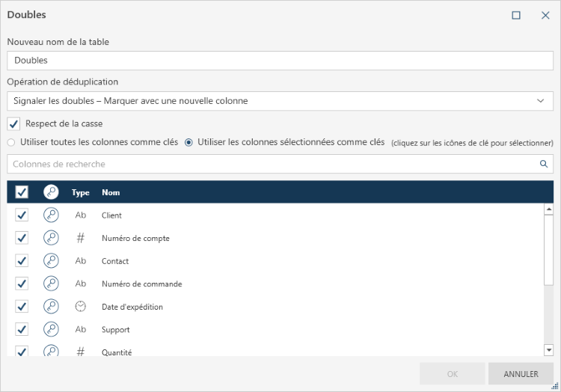
Task: Uncheck the Client row checkbox
Action: click(22, 215)
